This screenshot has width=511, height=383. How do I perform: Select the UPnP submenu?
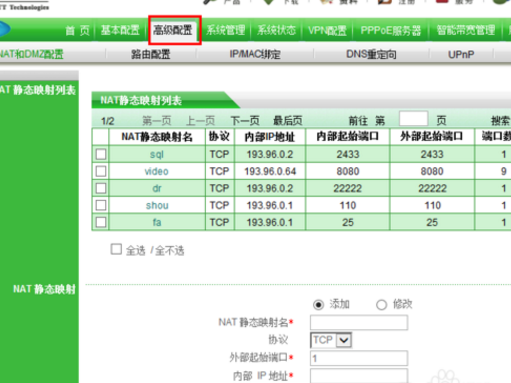461,54
